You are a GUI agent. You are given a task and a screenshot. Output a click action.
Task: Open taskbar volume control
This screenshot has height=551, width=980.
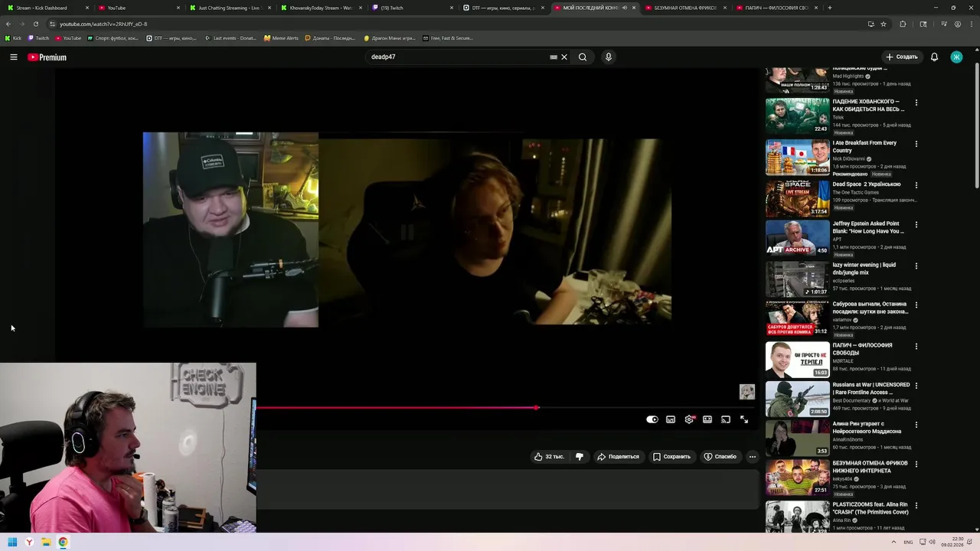coord(932,543)
